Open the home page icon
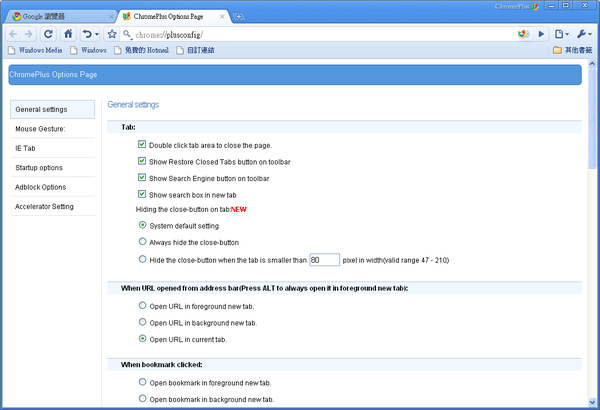 click(x=68, y=34)
